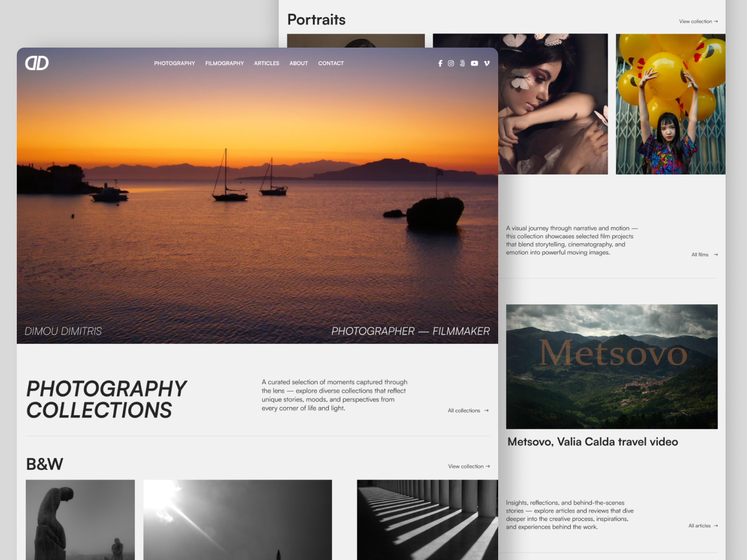
Task: Open the Photography menu item
Action: tap(175, 63)
